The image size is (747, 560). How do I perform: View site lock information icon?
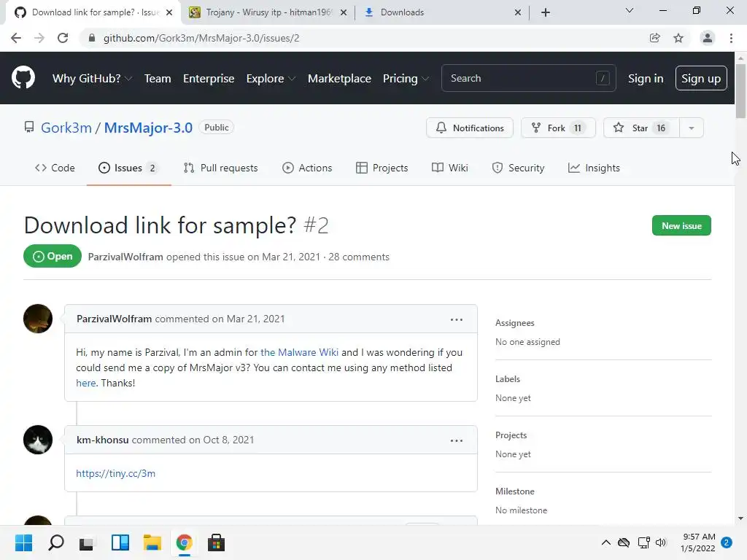(x=92, y=38)
